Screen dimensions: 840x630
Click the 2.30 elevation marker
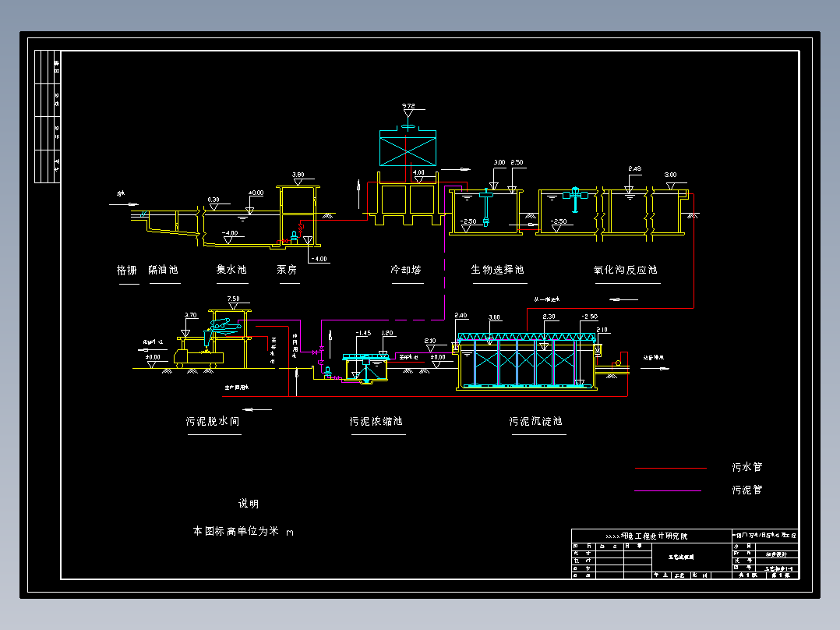click(x=549, y=317)
